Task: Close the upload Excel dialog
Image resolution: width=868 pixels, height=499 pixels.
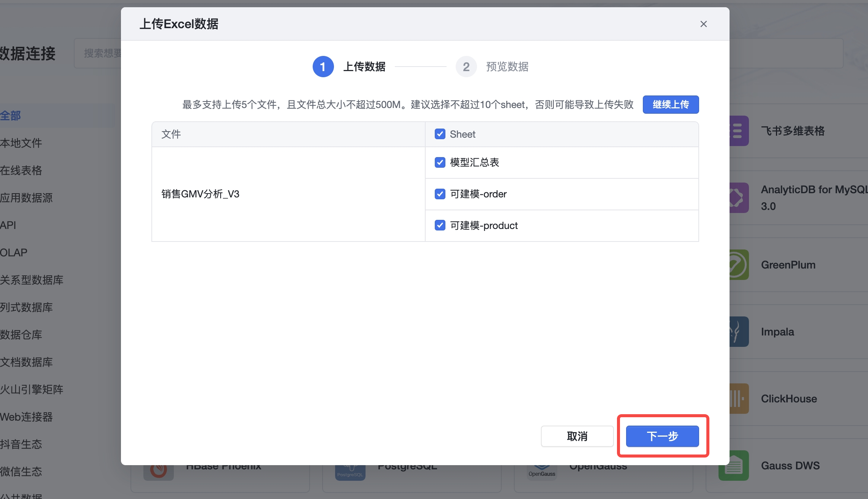Action: point(703,24)
